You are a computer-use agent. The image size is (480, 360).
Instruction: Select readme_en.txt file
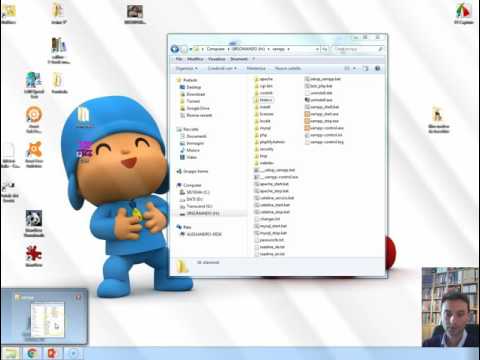(x=269, y=254)
